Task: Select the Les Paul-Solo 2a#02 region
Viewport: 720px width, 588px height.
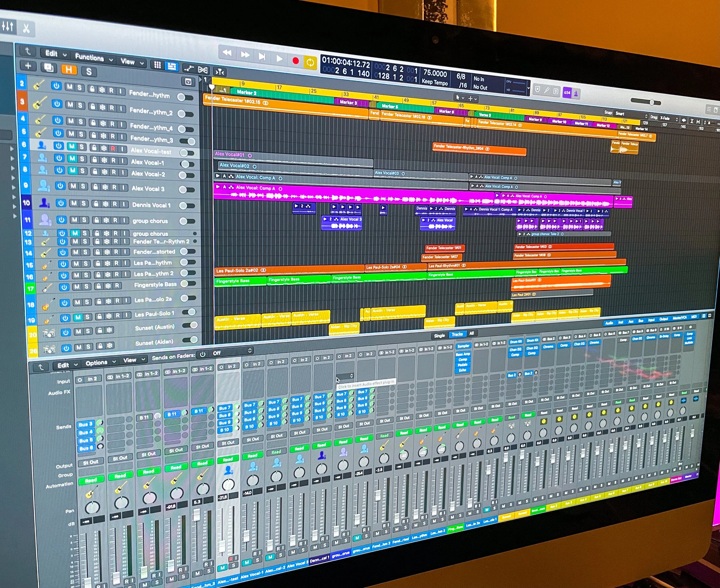Action: (x=289, y=270)
